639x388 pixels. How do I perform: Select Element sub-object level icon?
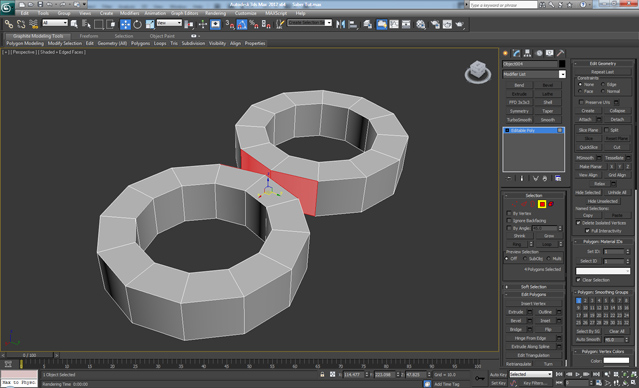(551, 204)
